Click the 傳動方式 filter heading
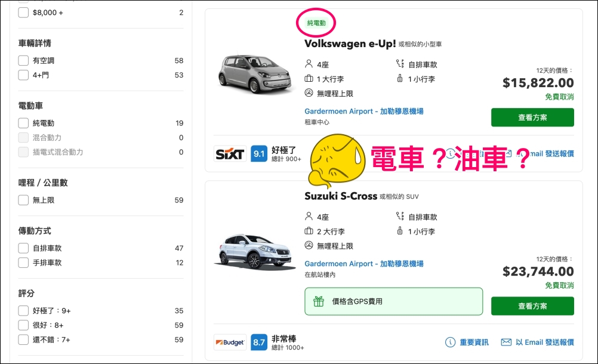The height and width of the screenshot is (364, 598). tap(35, 230)
